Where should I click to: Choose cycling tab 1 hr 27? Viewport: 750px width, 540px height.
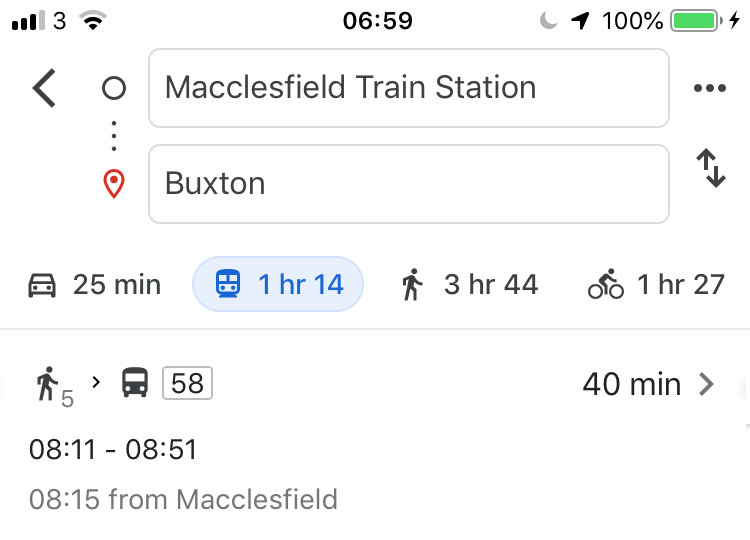click(656, 284)
